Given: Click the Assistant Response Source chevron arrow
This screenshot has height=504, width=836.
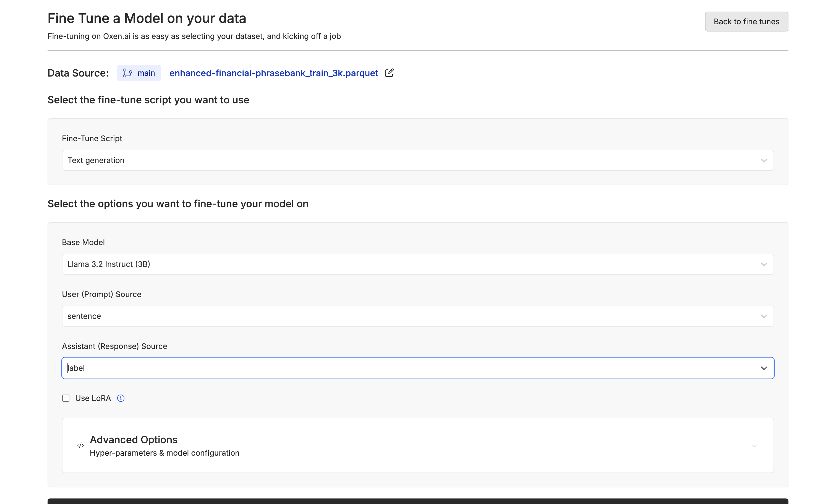Looking at the screenshot, I should coord(764,368).
